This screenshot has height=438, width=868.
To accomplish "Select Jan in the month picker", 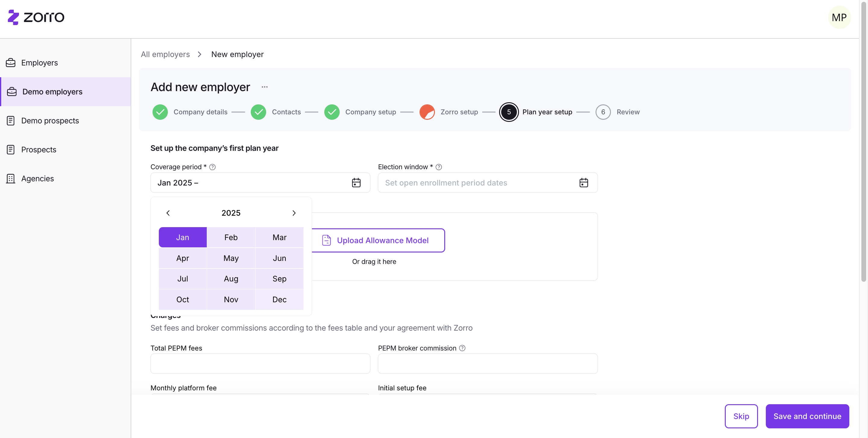I will point(183,237).
